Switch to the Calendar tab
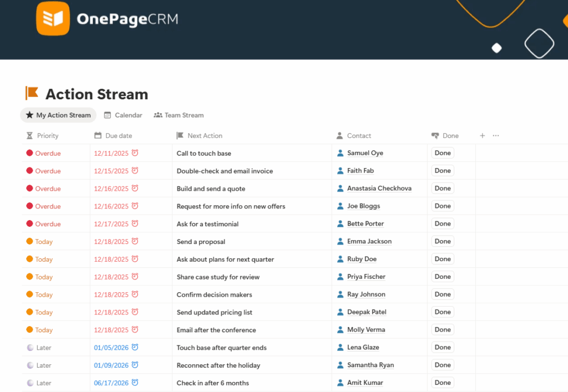Image resolution: width=568 pixels, height=392 pixels. point(123,115)
